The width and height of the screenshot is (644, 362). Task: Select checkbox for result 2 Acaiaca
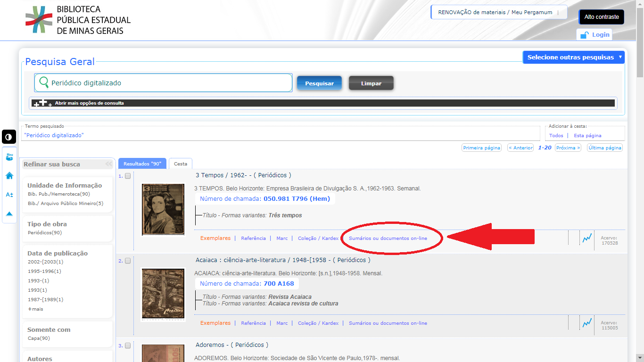coord(128,261)
